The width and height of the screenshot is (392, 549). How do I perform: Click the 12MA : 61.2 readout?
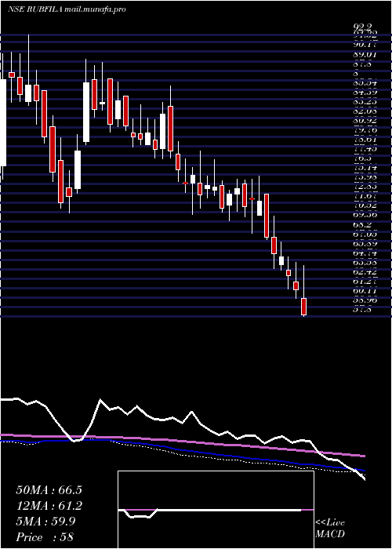click(x=49, y=506)
